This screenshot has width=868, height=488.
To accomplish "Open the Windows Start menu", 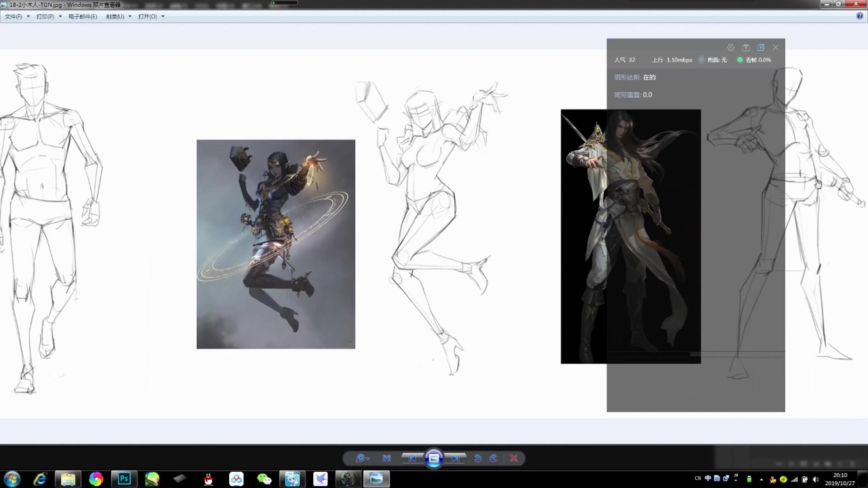I will coord(12,479).
